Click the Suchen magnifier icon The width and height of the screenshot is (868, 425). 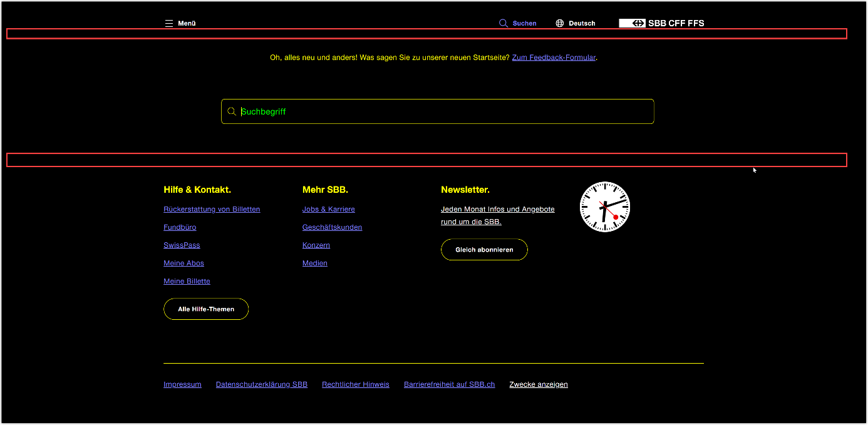[504, 23]
